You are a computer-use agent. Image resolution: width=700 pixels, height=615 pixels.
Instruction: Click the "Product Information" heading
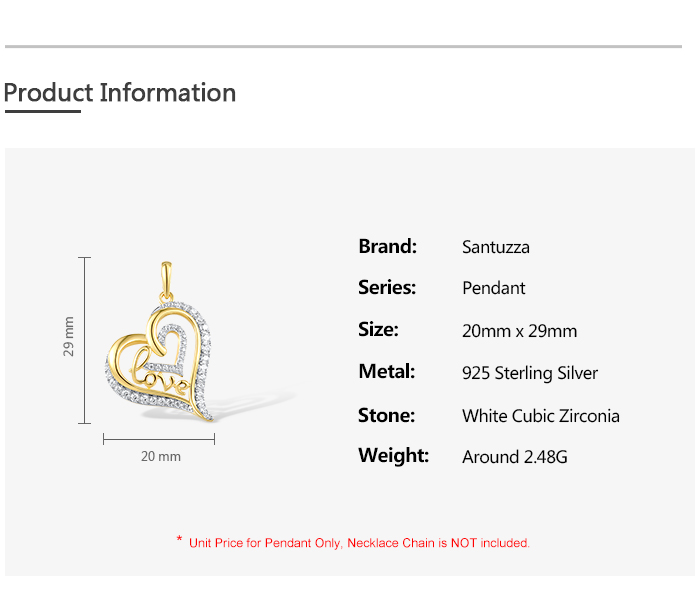coord(120,93)
